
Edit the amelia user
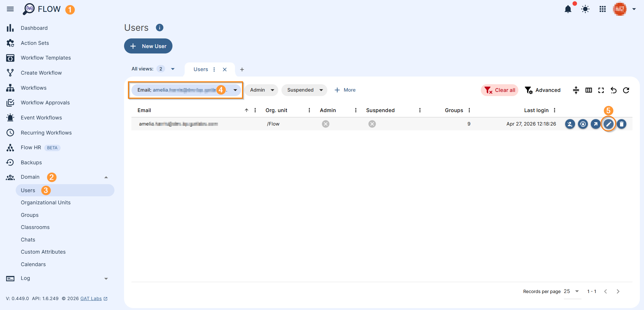pos(608,124)
